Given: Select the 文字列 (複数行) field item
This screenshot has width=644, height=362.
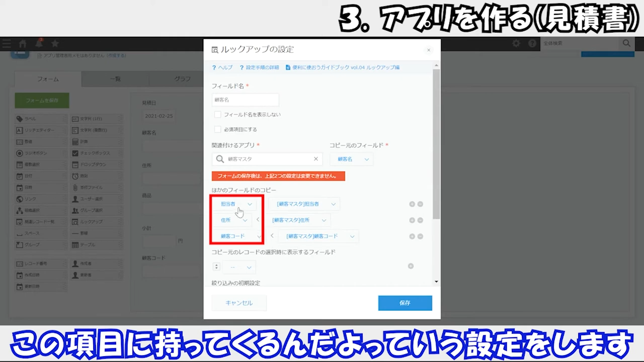Looking at the screenshot, I should (x=96, y=130).
